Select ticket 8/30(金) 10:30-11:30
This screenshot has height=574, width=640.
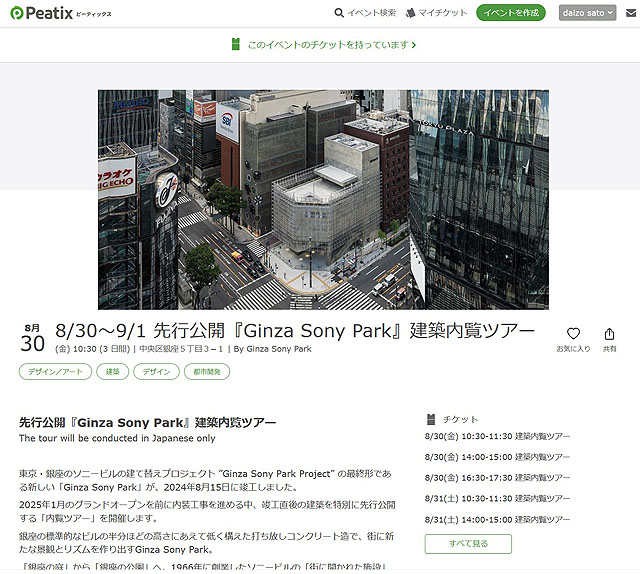(x=497, y=436)
